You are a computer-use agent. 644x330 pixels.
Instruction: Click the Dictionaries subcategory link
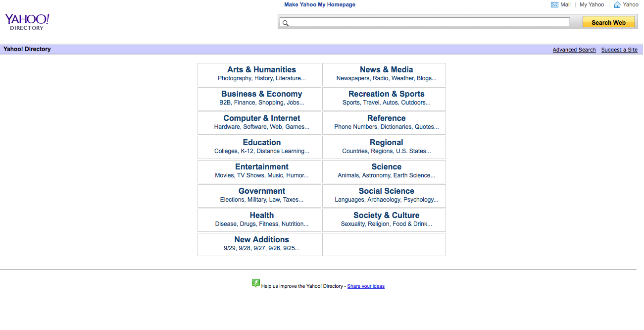(396, 127)
